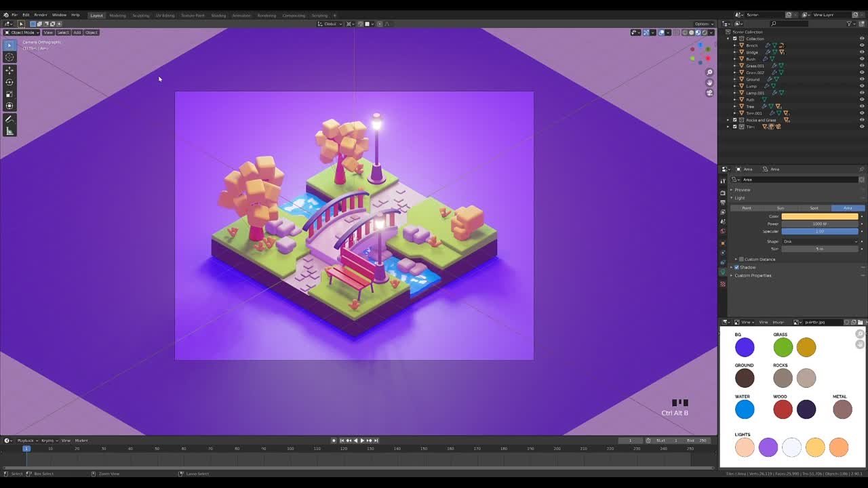
Task: Expand Rocks and Grass collection tree
Action: [728, 120]
